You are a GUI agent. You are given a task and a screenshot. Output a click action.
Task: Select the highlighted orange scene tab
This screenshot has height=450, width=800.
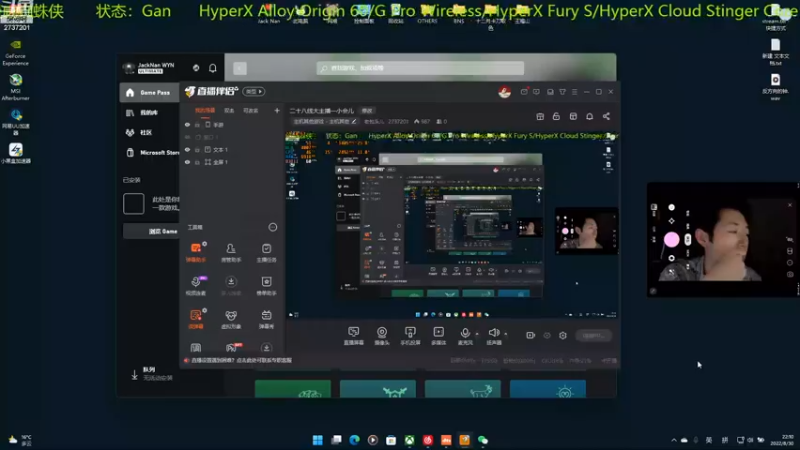[x=205, y=110]
